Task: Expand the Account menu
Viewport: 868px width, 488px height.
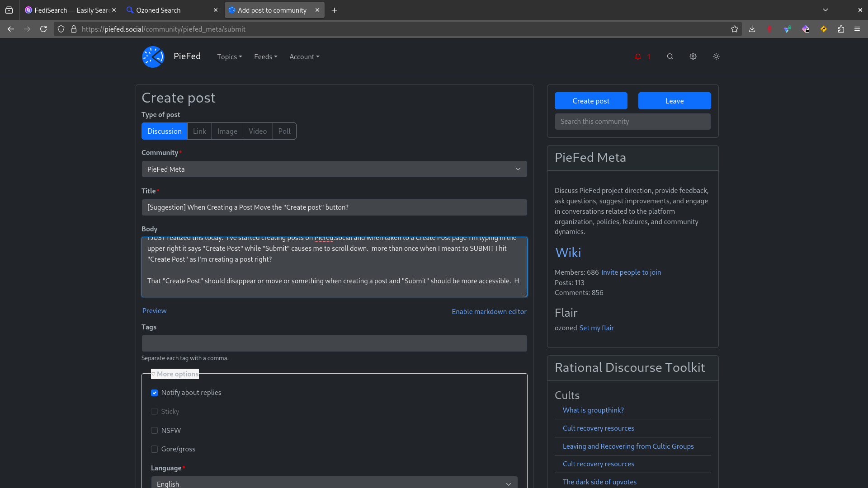Action: pyautogui.click(x=304, y=56)
